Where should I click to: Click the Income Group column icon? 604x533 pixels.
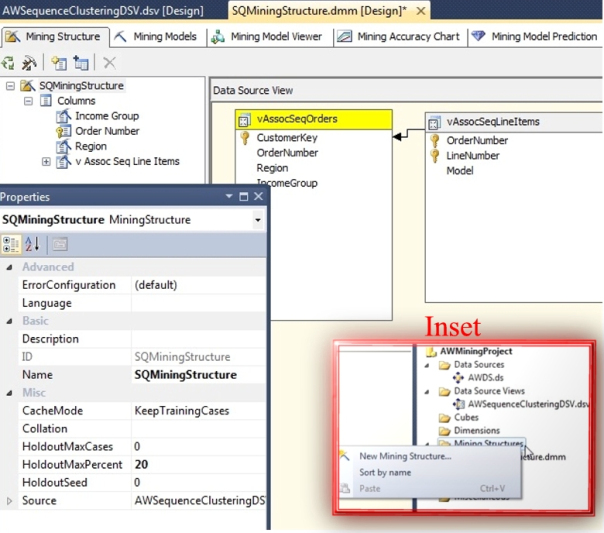[64, 116]
